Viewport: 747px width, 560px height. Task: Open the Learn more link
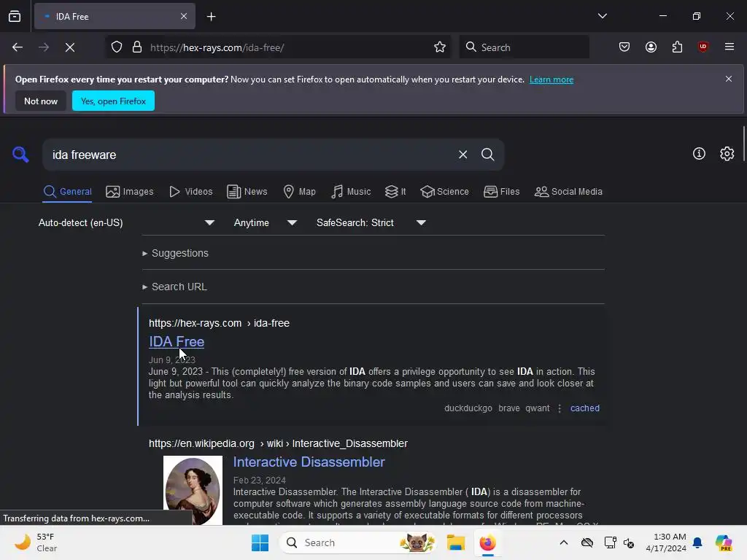click(551, 79)
